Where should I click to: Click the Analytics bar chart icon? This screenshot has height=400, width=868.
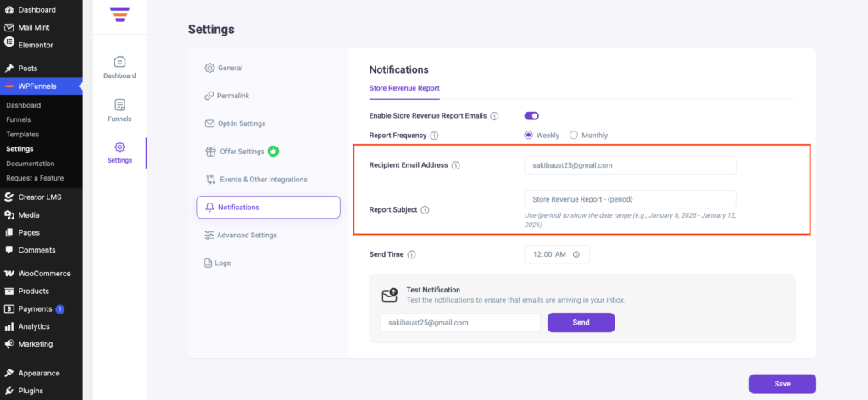(x=9, y=326)
